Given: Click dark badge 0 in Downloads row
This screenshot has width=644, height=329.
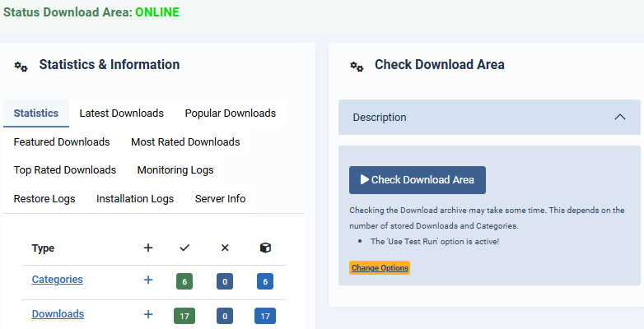Looking at the screenshot, I should coord(225,316).
